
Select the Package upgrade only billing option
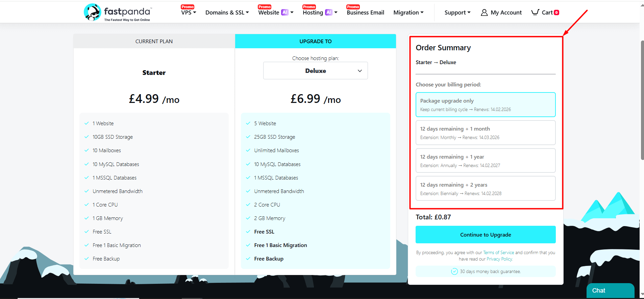click(486, 105)
